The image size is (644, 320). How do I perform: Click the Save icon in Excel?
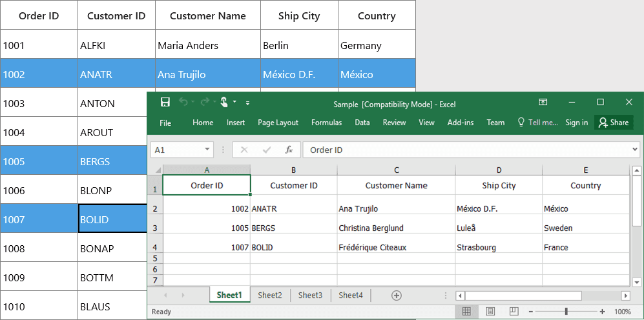tap(165, 102)
